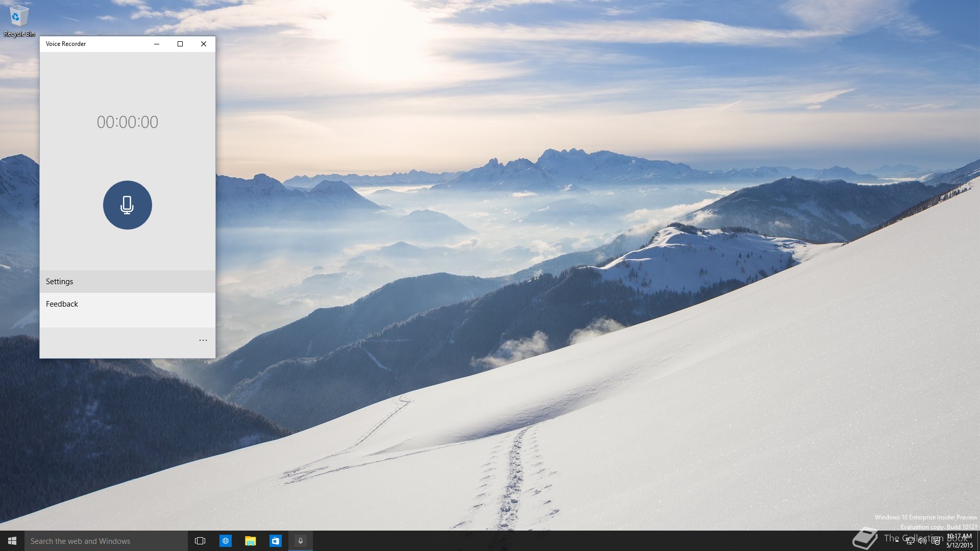The width and height of the screenshot is (980, 551).
Task: Open the Windows Start menu
Action: coord(12,541)
